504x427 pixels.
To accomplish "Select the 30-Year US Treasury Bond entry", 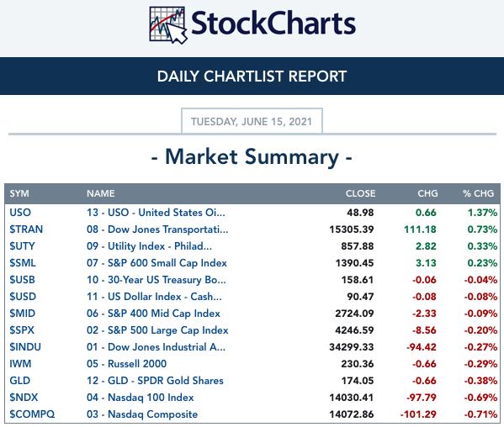I will tap(157, 280).
